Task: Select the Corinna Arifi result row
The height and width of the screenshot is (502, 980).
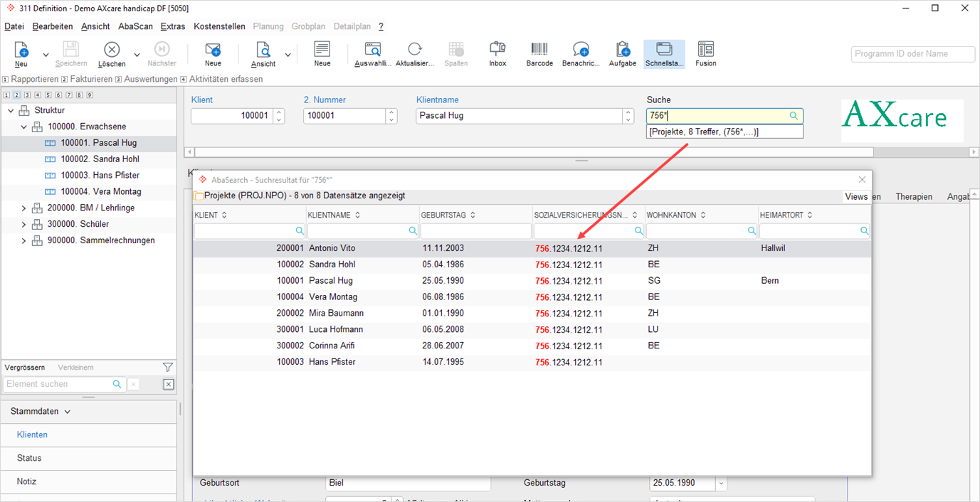Action: click(532, 346)
